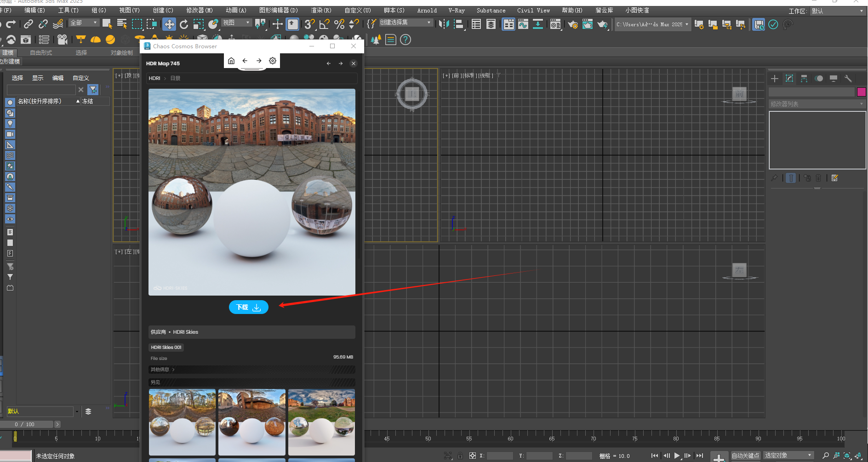
Task: Switch to the 自由形式 ribbon tab
Action: pyautogui.click(x=40, y=52)
